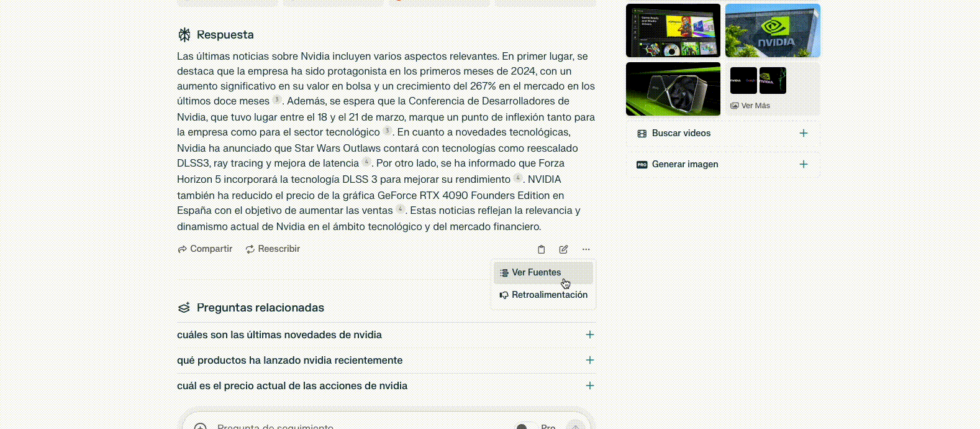Expand "cuáles son las últimas novedades de nvidia"
Image resolution: width=980 pixels, height=429 pixels.
coord(386,334)
